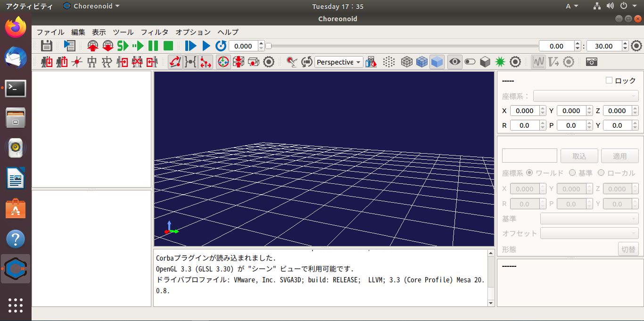Click the 取込 button

(x=579, y=156)
